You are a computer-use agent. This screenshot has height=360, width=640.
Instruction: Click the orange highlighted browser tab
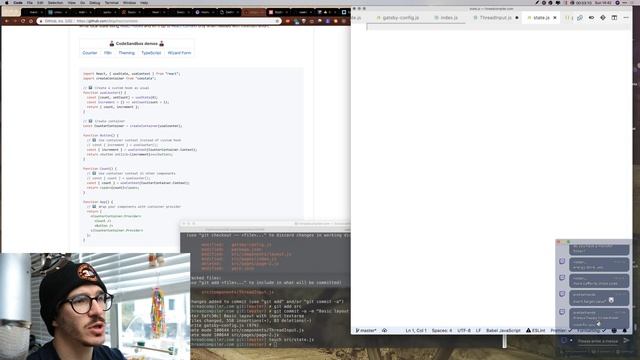254,12
